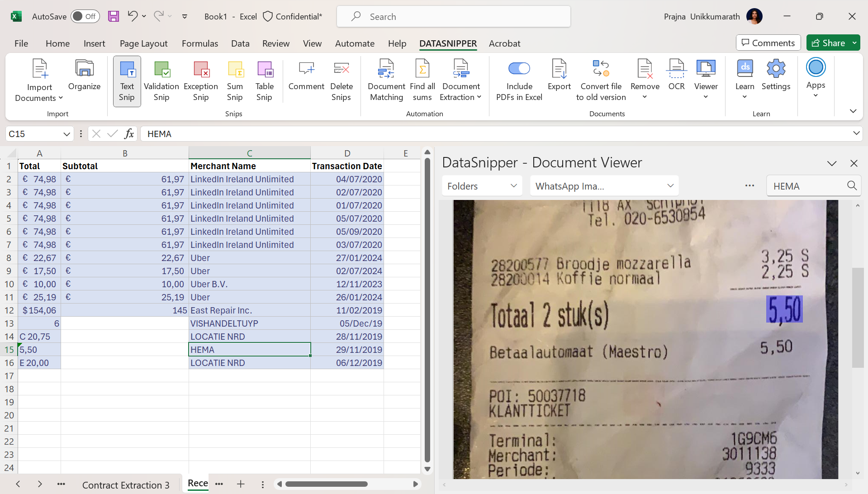Open the WhatsApp Image document dropdown
The image size is (868, 494).
[604, 186]
